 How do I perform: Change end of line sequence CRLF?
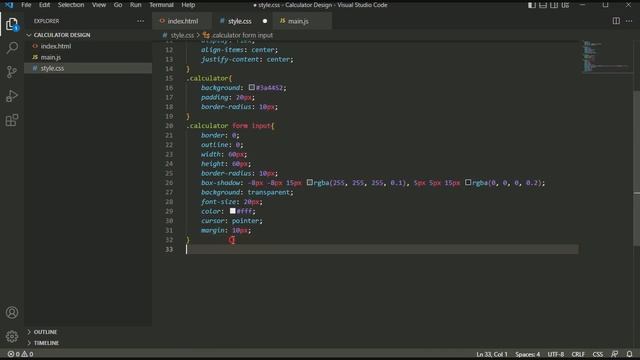pyautogui.click(x=578, y=354)
